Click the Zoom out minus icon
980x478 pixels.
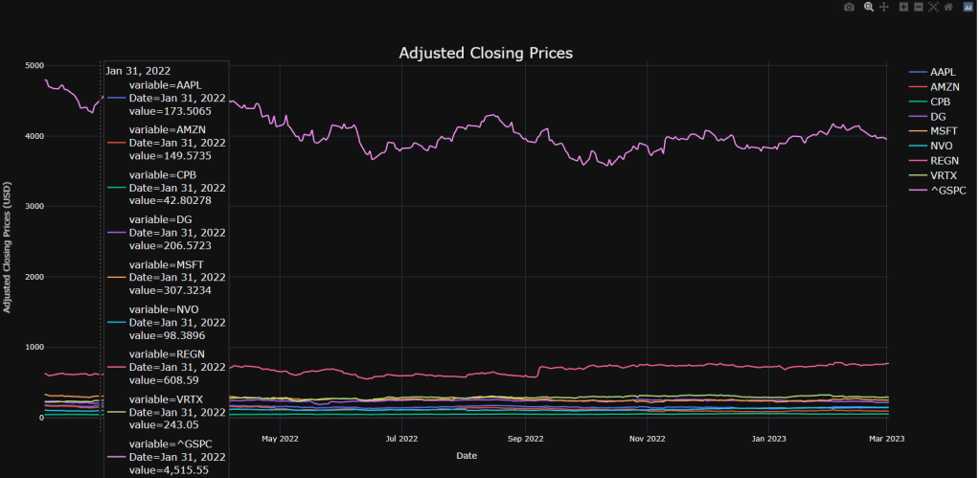[918, 7]
